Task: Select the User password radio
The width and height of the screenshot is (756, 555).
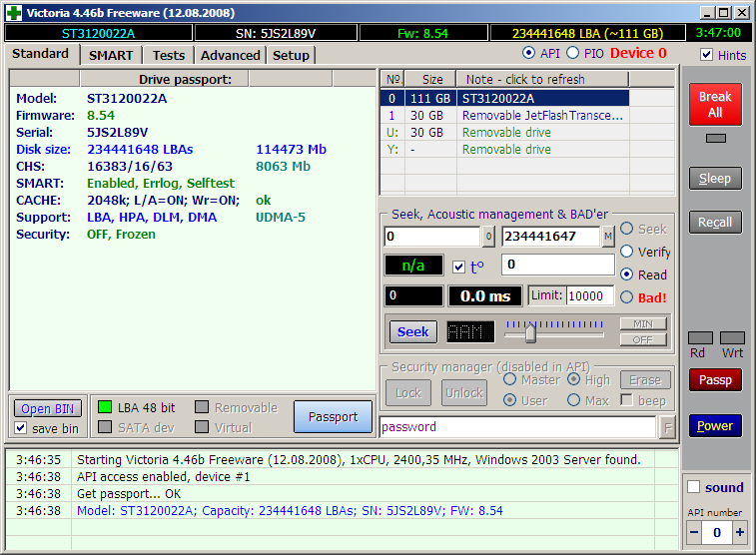Action: (x=510, y=400)
